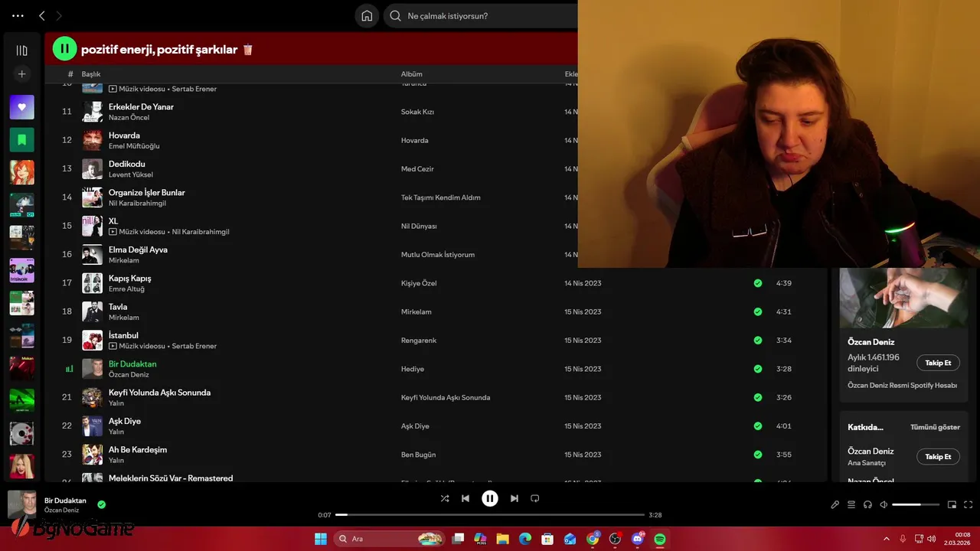Open album link Rengarenk
The width and height of the screenshot is (980, 551).
tap(419, 341)
